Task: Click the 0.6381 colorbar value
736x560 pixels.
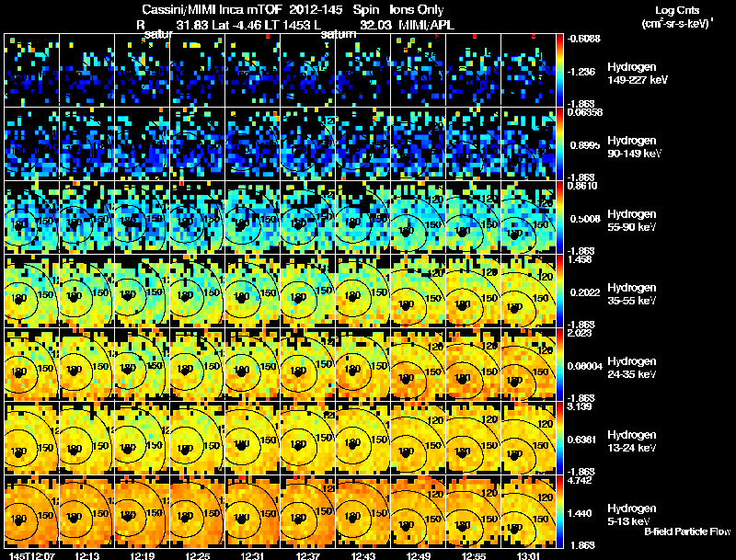Action: point(582,440)
